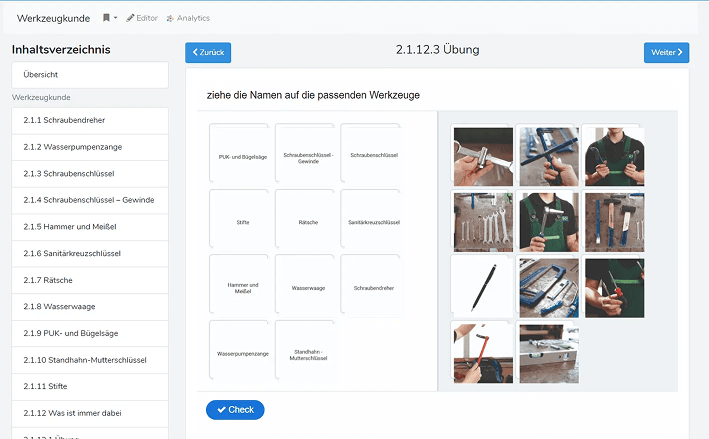Select chapter 2.1.1 Schraubendreher
The height and width of the screenshot is (439, 709).
pos(90,120)
